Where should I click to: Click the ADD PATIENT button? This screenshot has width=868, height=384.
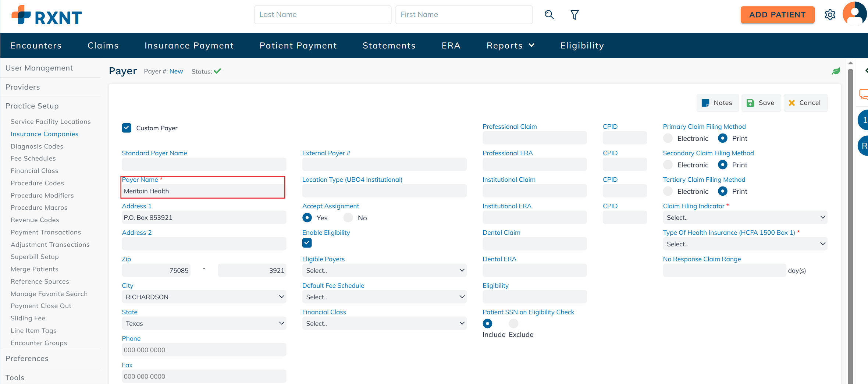[777, 15]
